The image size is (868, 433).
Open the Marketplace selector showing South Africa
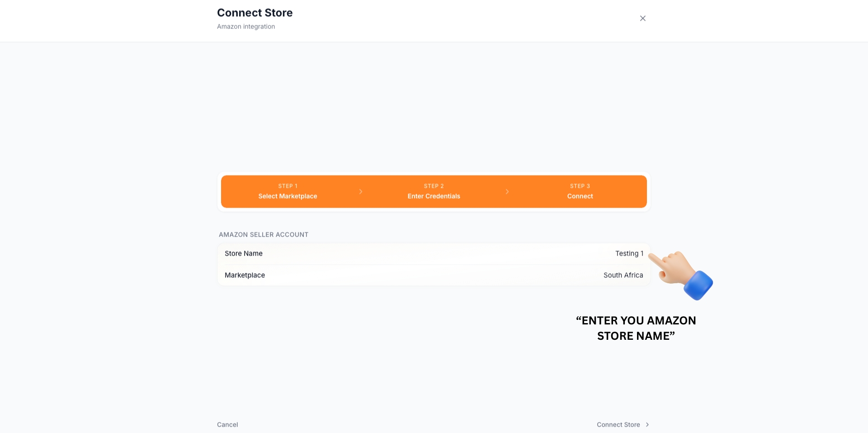coord(434,275)
